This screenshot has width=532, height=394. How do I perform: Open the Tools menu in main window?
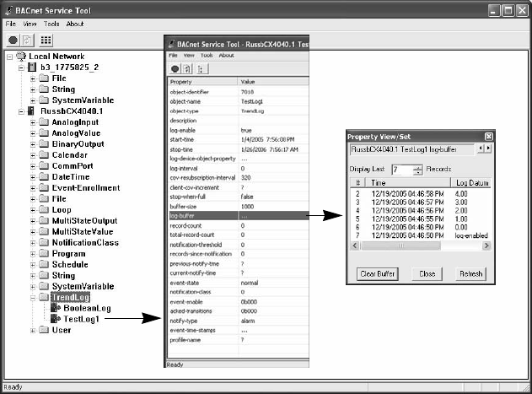pos(51,24)
